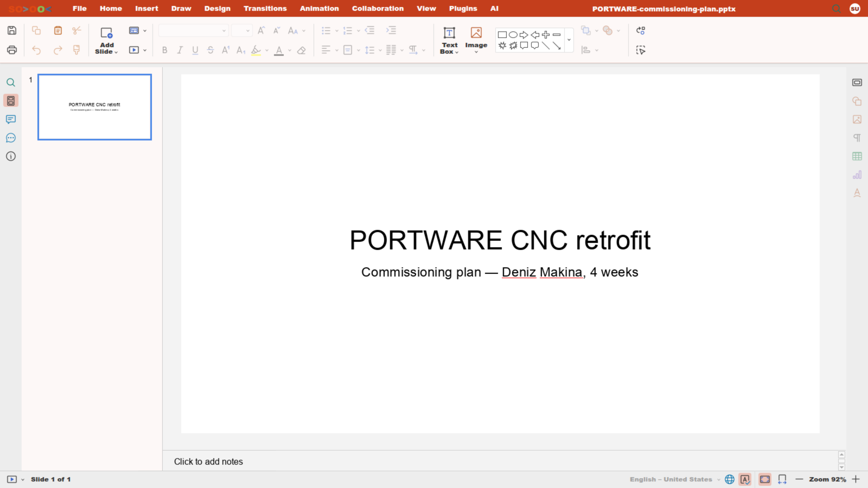Insert a rectangle shape from the gallery
The width and height of the screenshot is (868, 488).
point(502,35)
